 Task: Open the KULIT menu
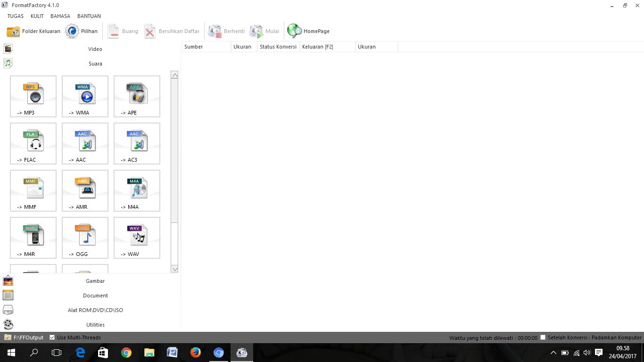[x=37, y=16]
